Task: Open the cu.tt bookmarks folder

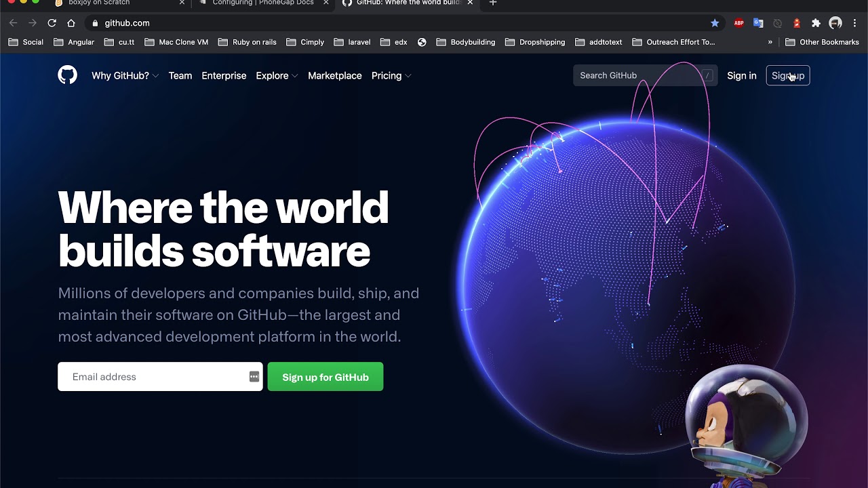Action: point(119,42)
